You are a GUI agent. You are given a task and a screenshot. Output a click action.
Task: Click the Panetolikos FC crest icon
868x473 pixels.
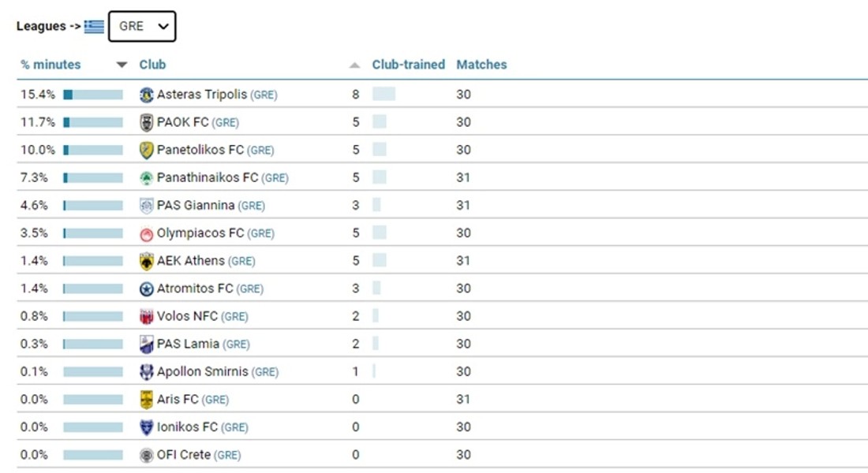tap(146, 150)
